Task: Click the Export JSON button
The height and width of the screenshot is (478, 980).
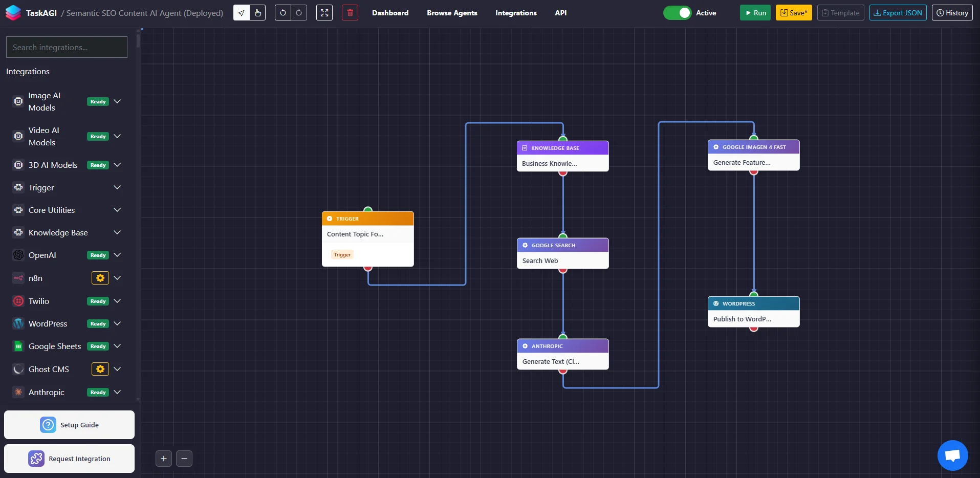Action: tap(898, 13)
